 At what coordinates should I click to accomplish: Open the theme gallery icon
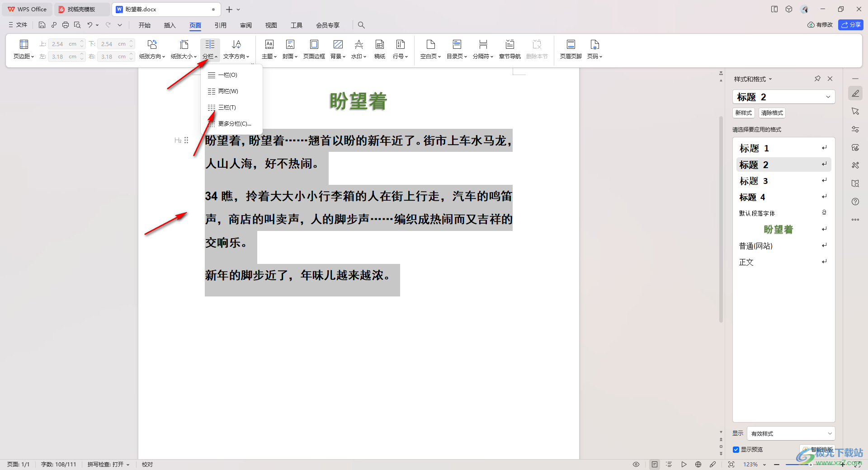[x=269, y=44]
